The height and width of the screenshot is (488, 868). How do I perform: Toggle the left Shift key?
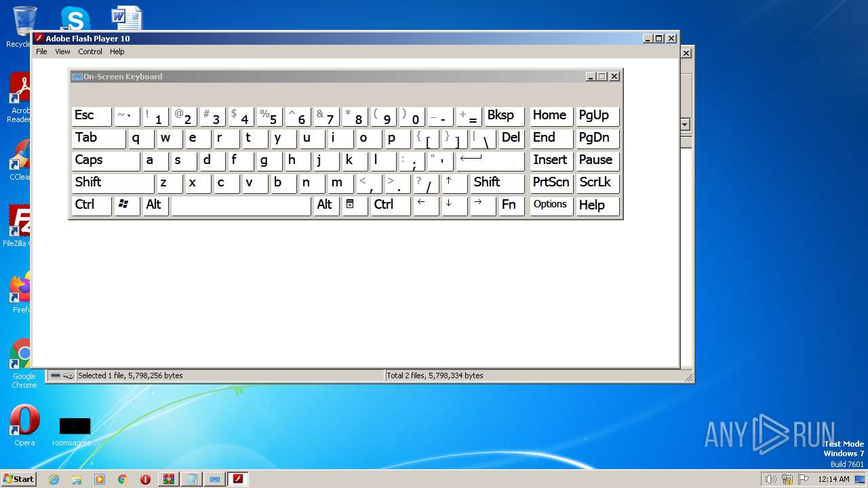pyautogui.click(x=113, y=183)
